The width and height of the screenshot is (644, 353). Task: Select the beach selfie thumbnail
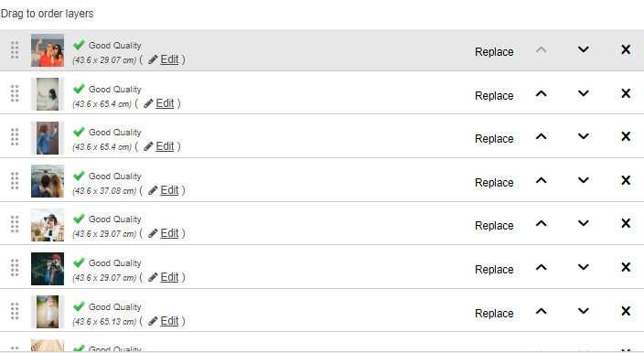(48, 50)
